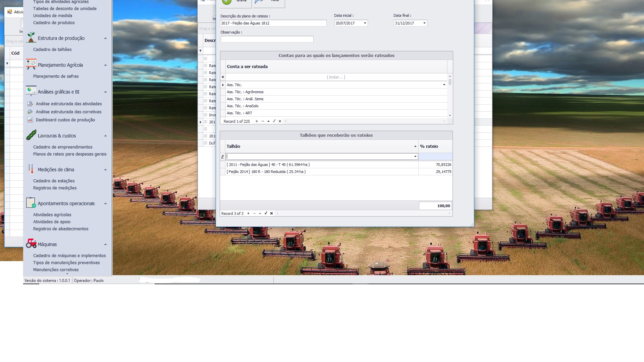Open Cadastro de máquinas e implementos
The height and width of the screenshot is (362, 644).
coord(69,256)
